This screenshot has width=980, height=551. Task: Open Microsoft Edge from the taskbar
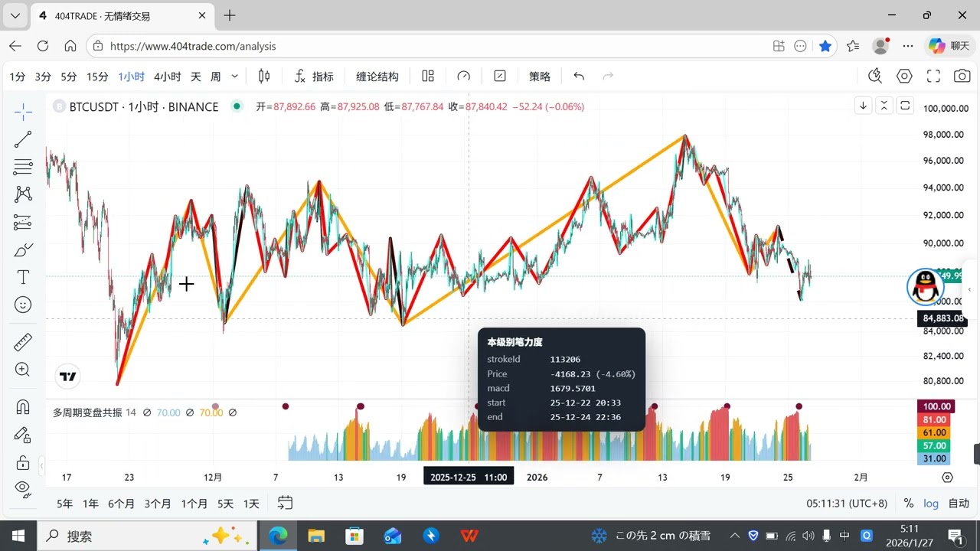278,536
